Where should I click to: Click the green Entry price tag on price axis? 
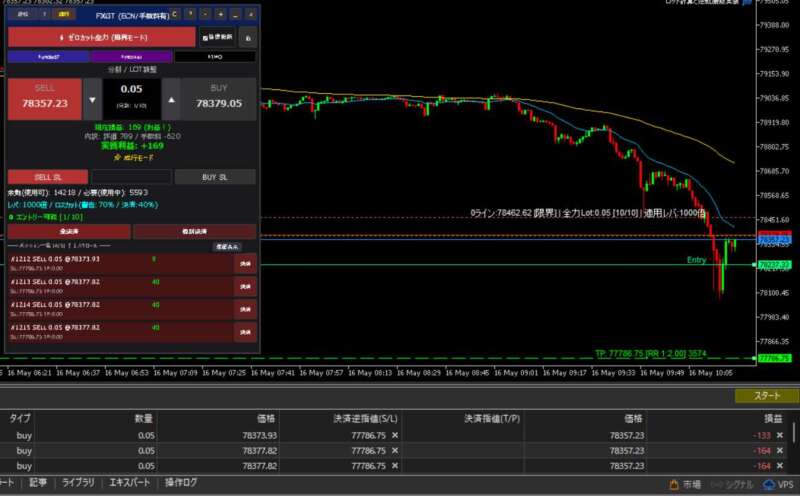(x=774, y=264)
